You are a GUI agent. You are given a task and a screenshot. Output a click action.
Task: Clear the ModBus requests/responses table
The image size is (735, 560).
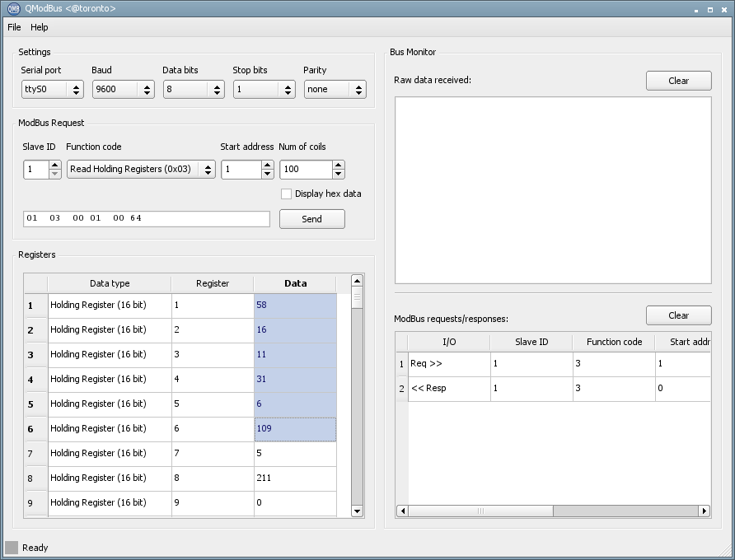click(679, 315)
